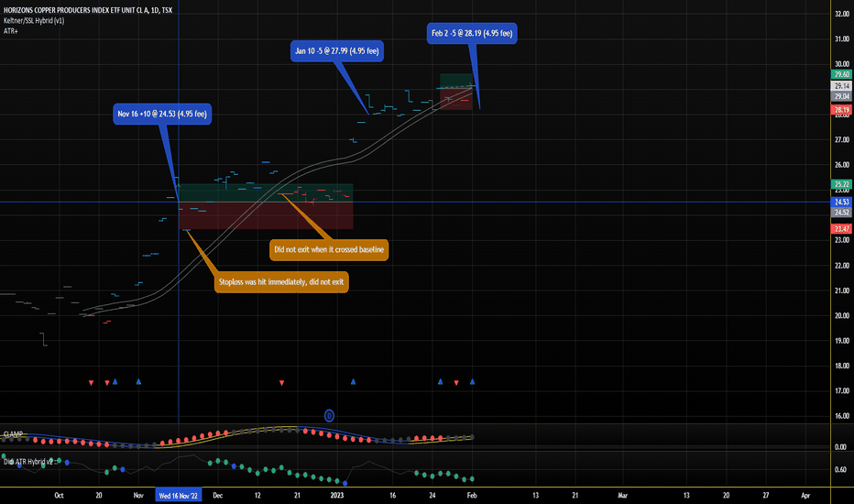Image resolution: width=854 pixels, height=504 pixels.
Task: Click the 0.60 value on the Didi pane axis
Action: (x=840, y=469)
